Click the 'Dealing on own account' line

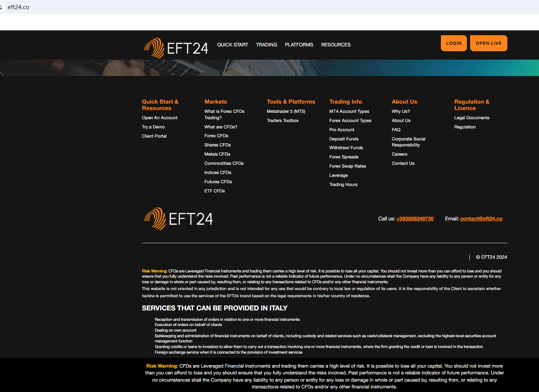[175, 330]
